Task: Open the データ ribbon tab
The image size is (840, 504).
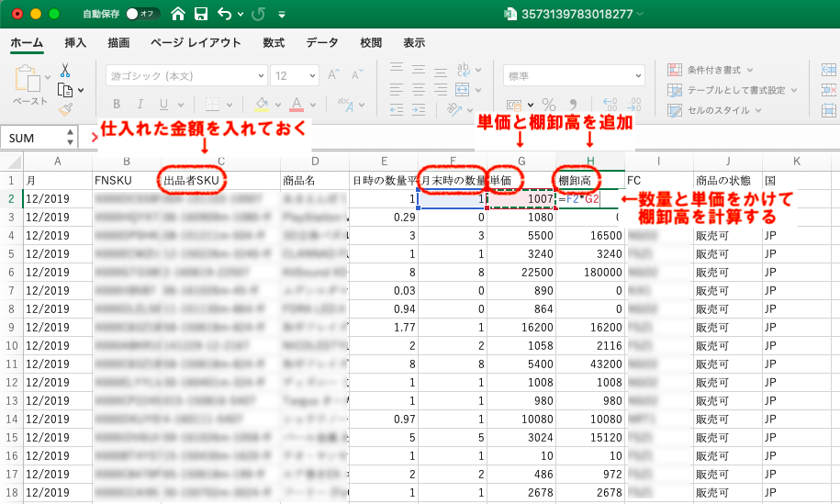Action: 322,43
